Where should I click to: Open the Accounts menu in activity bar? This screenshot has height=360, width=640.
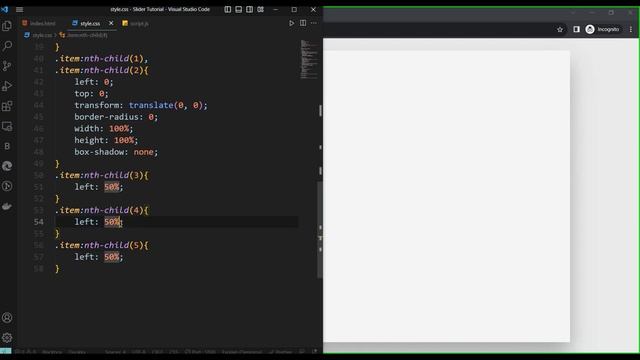pos(7,318)
